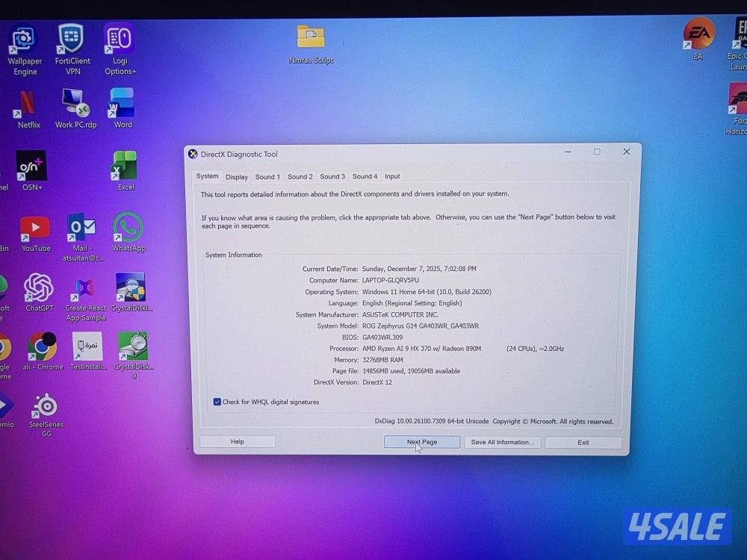Open the Netflix desktop shortcut
747x560 pixels.
[28, 103]
